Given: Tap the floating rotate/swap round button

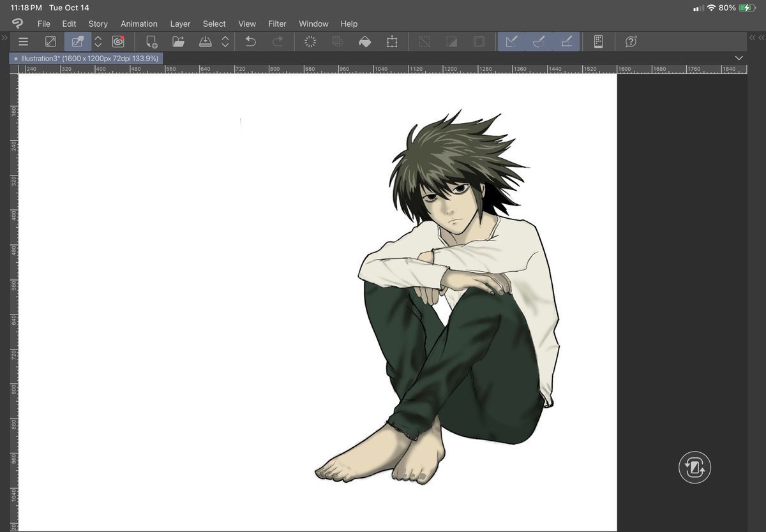Looking at the screenshot, I should pyautogui.click(x=695, y=468).
